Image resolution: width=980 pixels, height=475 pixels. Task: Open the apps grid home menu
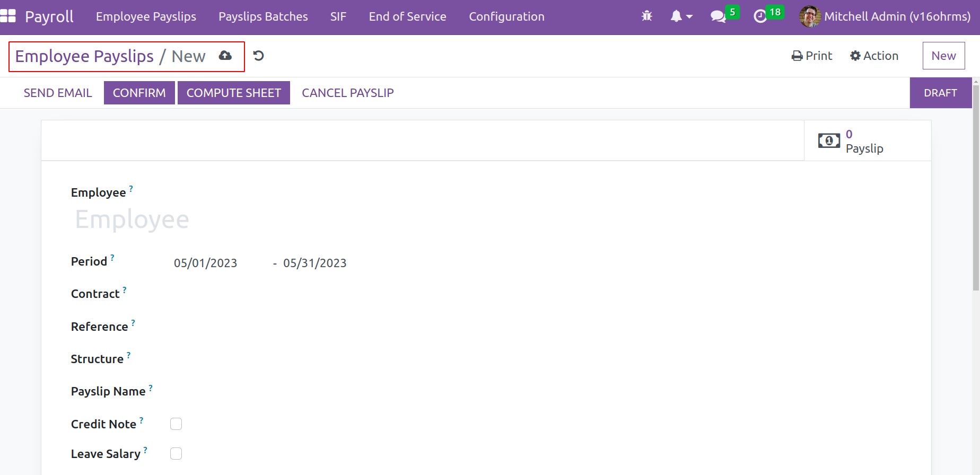click(8, 16)
